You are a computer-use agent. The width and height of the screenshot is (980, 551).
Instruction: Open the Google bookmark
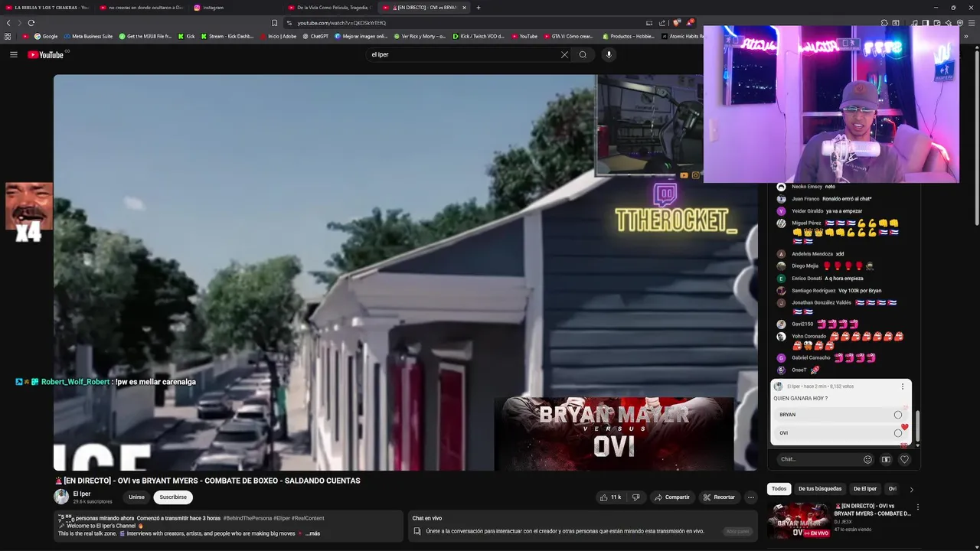[x=46, y=36]
